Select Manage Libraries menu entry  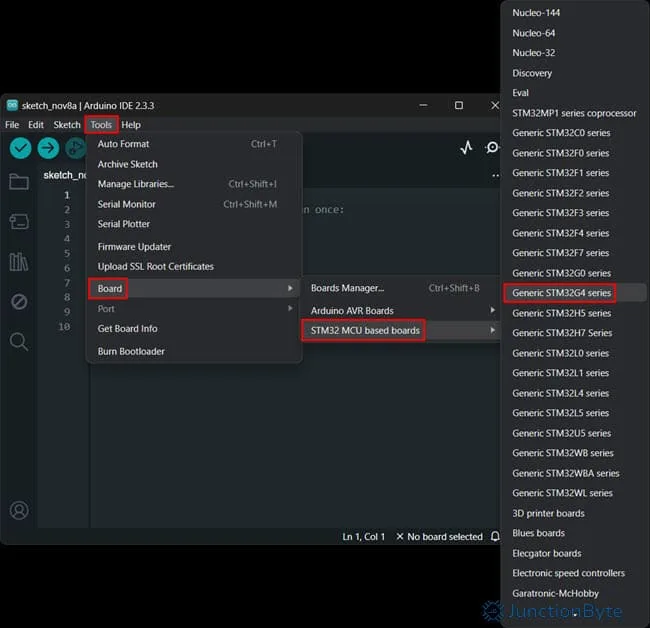(194, 184)
